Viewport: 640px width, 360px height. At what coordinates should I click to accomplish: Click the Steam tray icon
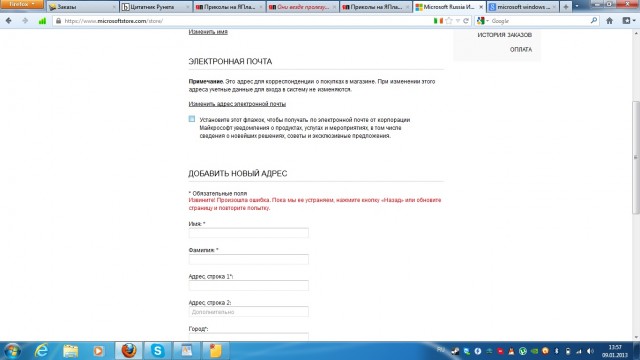(x=456, y=351)
